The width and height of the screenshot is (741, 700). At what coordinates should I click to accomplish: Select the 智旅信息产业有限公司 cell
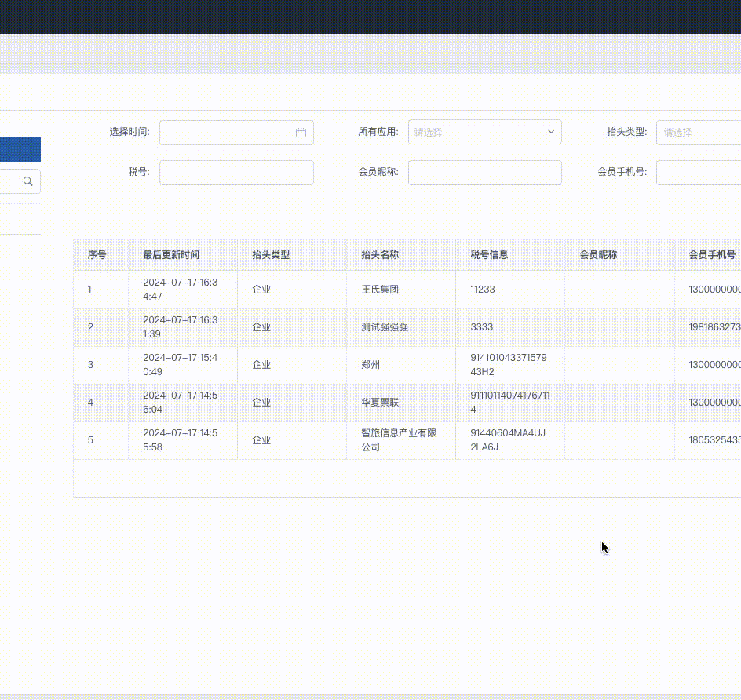click(x=399, y=439)
